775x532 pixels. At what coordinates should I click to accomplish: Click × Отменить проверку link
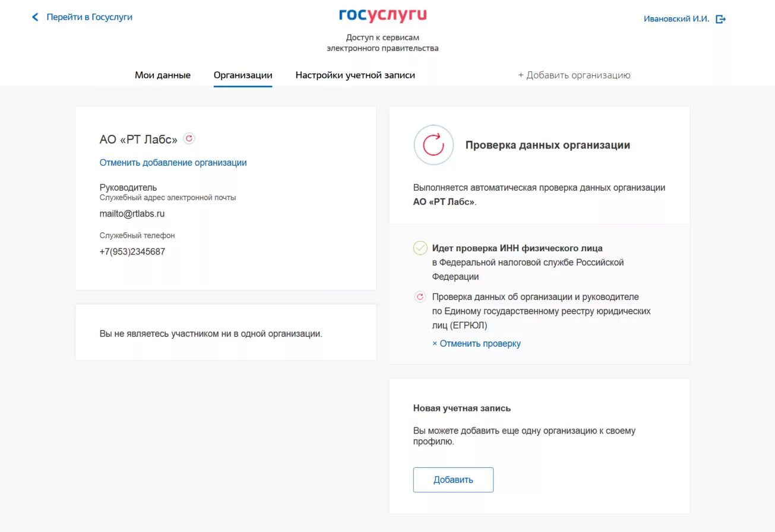point(476,344)
